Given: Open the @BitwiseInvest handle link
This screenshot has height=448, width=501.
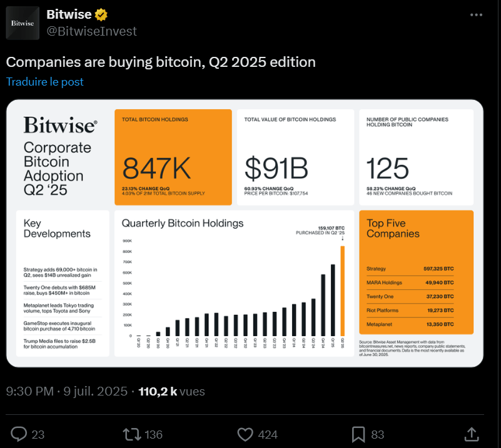Looking at the screenshot, I should pos(92,31).
